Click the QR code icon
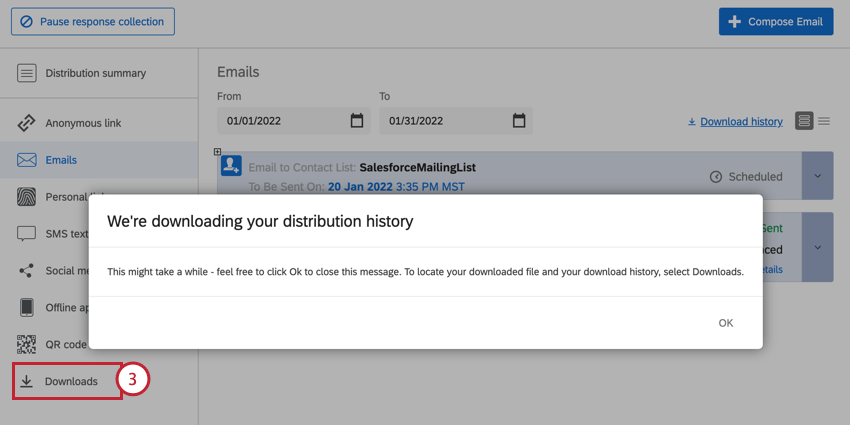This screenshot has height=425, width=850. tap(27, 344)
